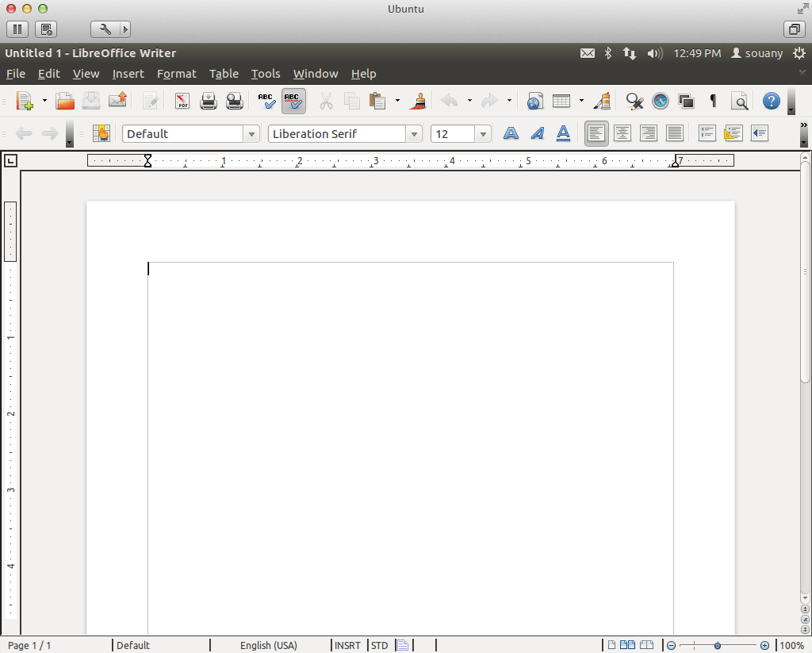812x653 pixels.
Task: Click the Cut scissors icon
Action: 326,101
